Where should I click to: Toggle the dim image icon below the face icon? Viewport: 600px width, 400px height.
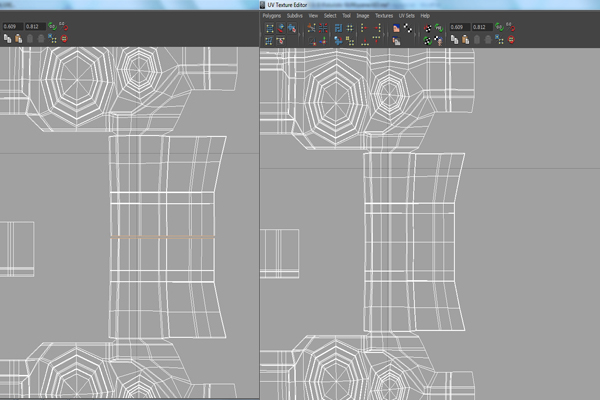pyautogui.click(x=396, y=41)
